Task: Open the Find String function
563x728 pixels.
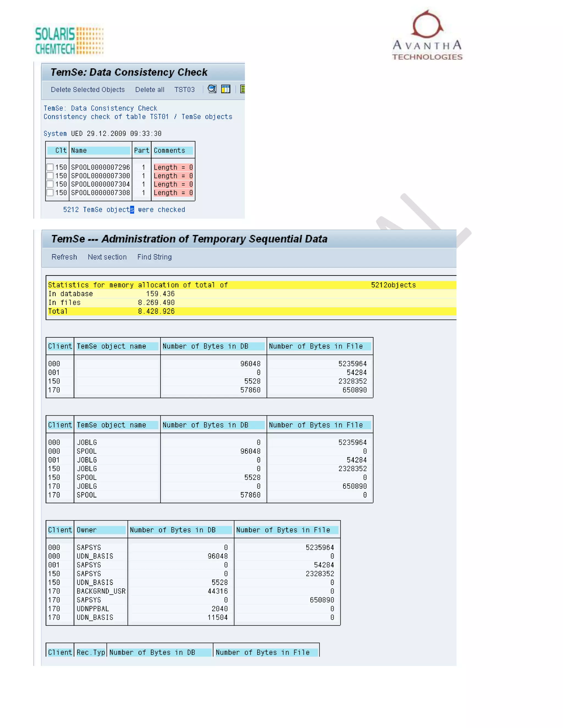Action: coord(154,257)
